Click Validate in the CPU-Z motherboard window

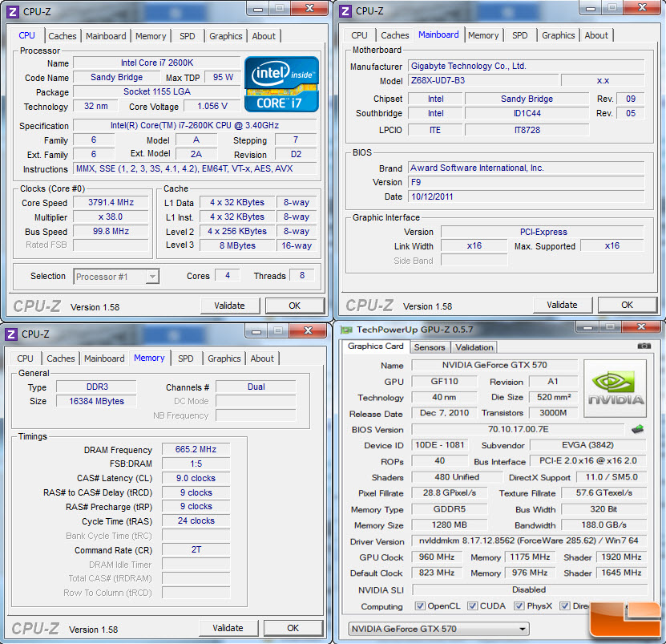coord(562,305)
